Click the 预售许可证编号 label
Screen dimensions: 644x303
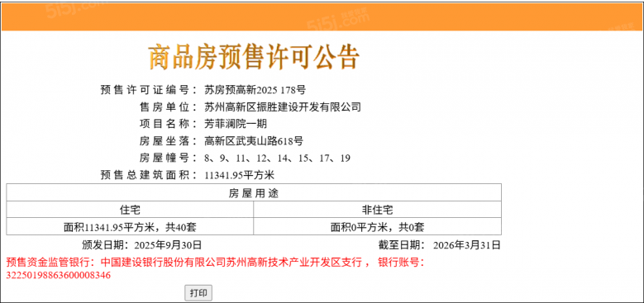click(x=149, y=90)
